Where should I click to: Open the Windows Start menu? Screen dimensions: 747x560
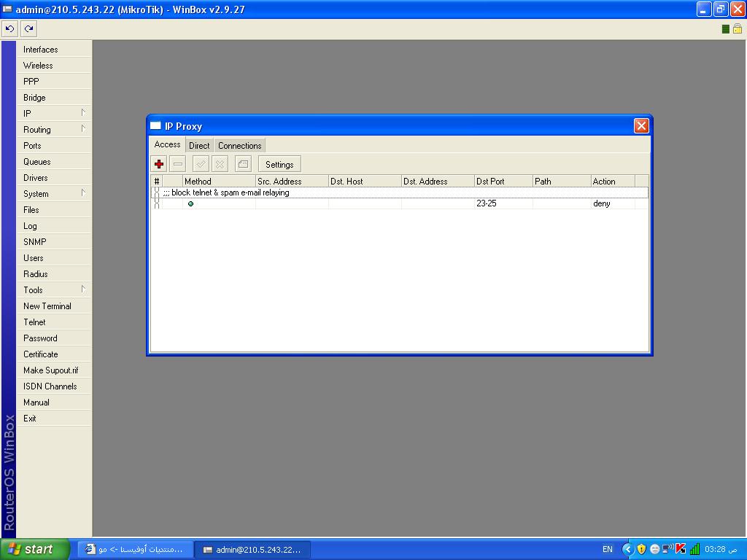point(35,550)
